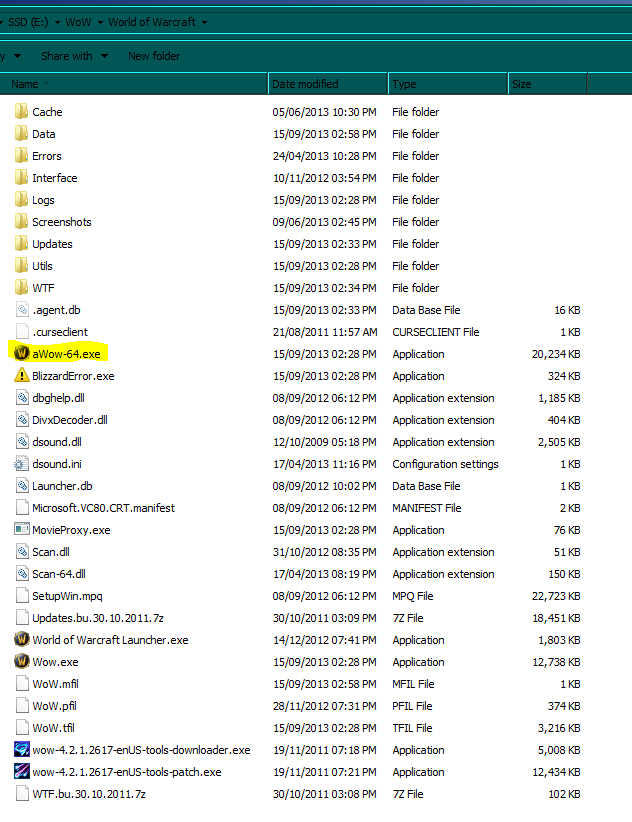Open the Share with menu
The width and height of the screenshot is (632, 822).
tap(67, 56)
